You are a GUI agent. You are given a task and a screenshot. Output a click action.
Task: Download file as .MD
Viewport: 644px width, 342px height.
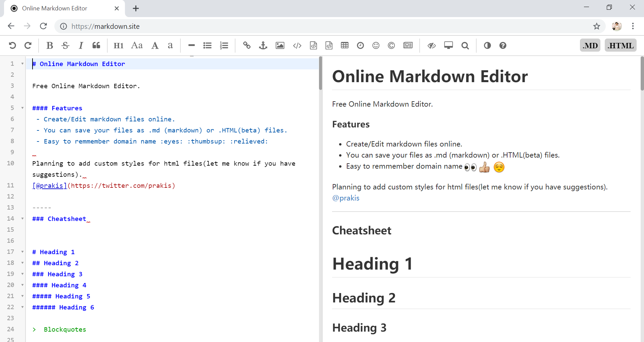click(590, 45)
